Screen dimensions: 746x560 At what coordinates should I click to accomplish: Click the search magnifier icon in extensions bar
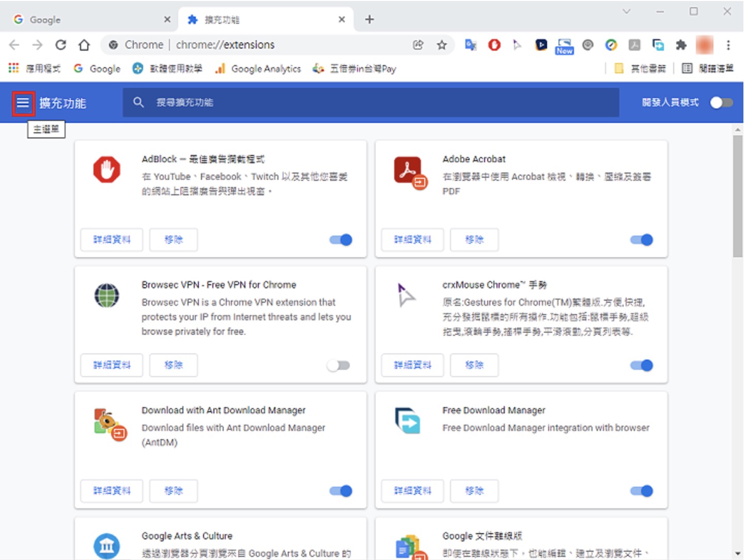138,102
